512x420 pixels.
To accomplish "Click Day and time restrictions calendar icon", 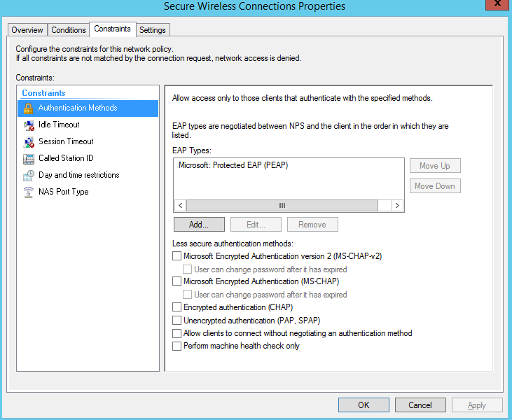I will click(x=28, y=176).
